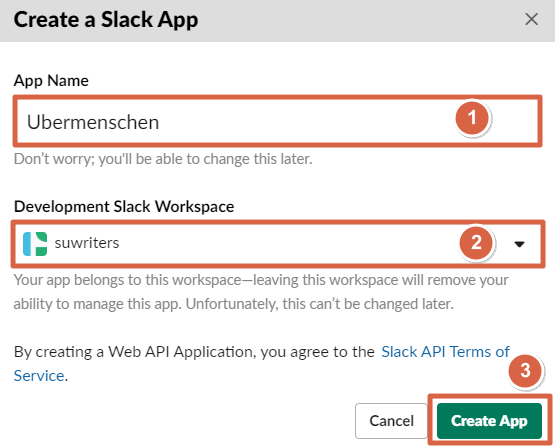Click the 'Create a Slack App' title text
Viewport: 555px width, 447px height.
[x=106, y=20]
